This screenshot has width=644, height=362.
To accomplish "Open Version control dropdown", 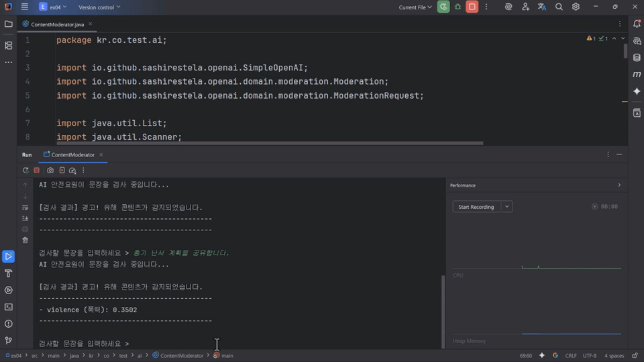I will [x=99, y=7].
